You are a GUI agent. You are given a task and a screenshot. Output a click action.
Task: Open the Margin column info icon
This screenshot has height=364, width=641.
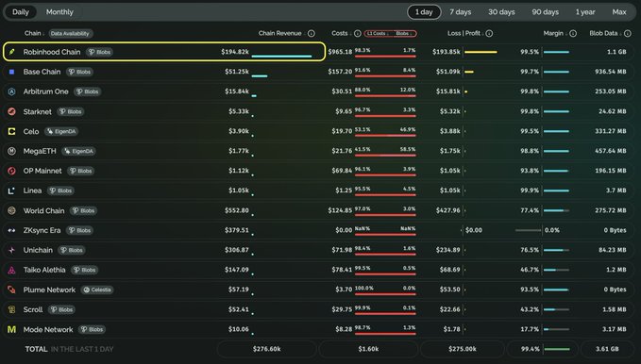(573, 34)
